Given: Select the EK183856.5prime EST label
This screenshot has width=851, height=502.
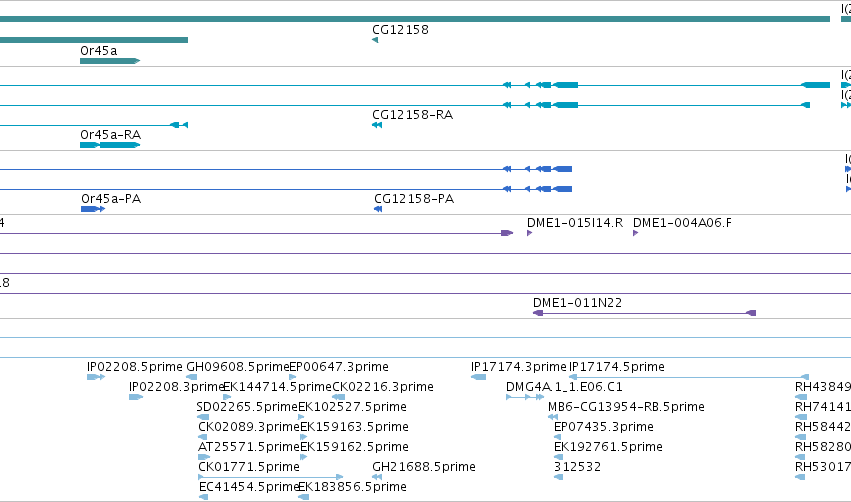Looking at the screenshot, I should pos(353,487).
